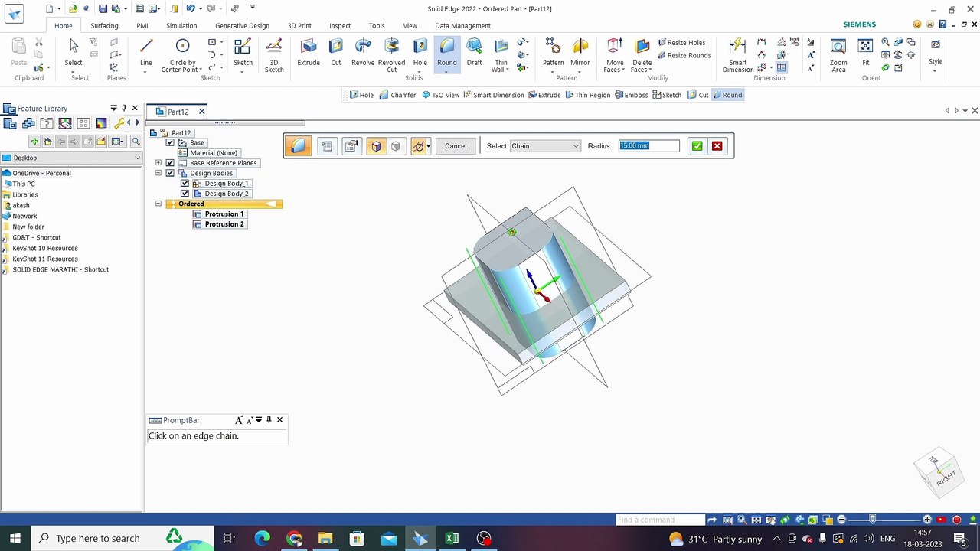Toggle the Base Reference Planes checkbox
The width and height of the screenshot is (980, 551).
[x=170, y=163]
